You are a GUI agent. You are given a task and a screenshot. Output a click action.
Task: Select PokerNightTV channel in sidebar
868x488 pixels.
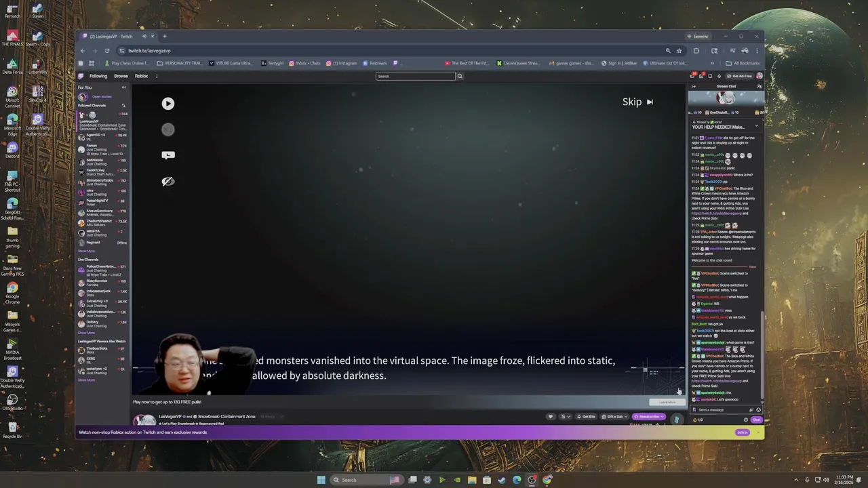[102, 203]
